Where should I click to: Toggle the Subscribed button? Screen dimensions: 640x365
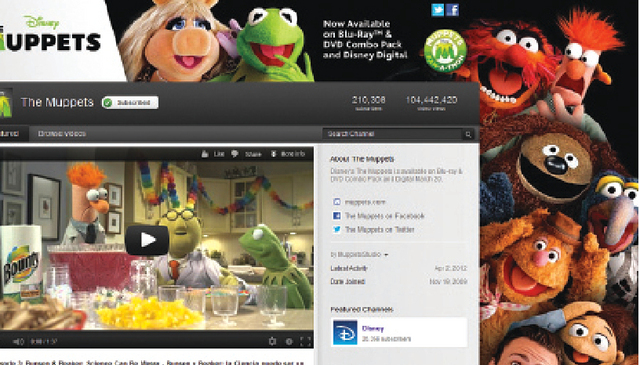[x=130, y=102]
